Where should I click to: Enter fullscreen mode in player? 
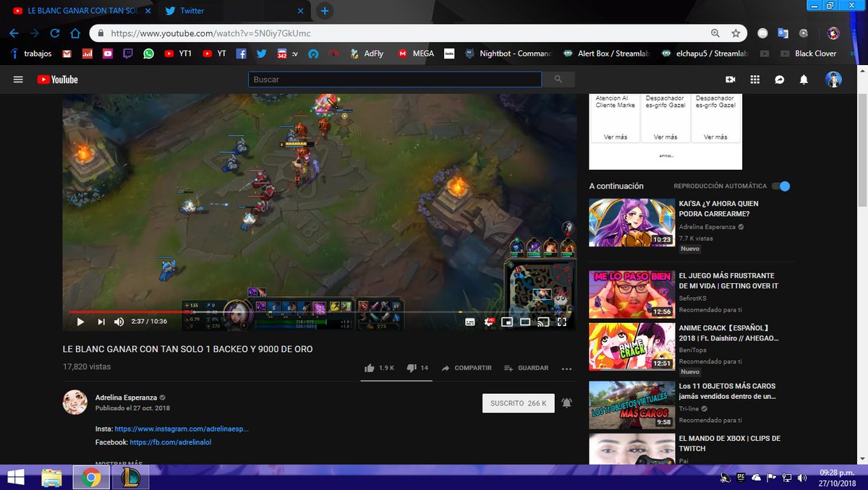(x=561, y=322)
